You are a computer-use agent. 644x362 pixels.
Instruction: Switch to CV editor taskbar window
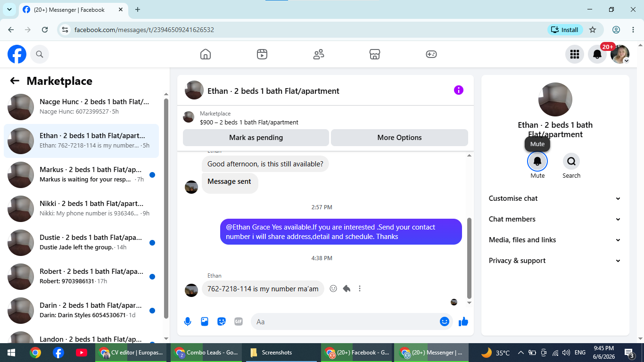coord(131,353)
